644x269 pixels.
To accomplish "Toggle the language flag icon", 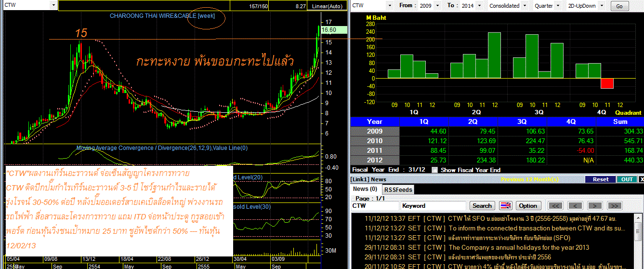I will tap(505, 206).
